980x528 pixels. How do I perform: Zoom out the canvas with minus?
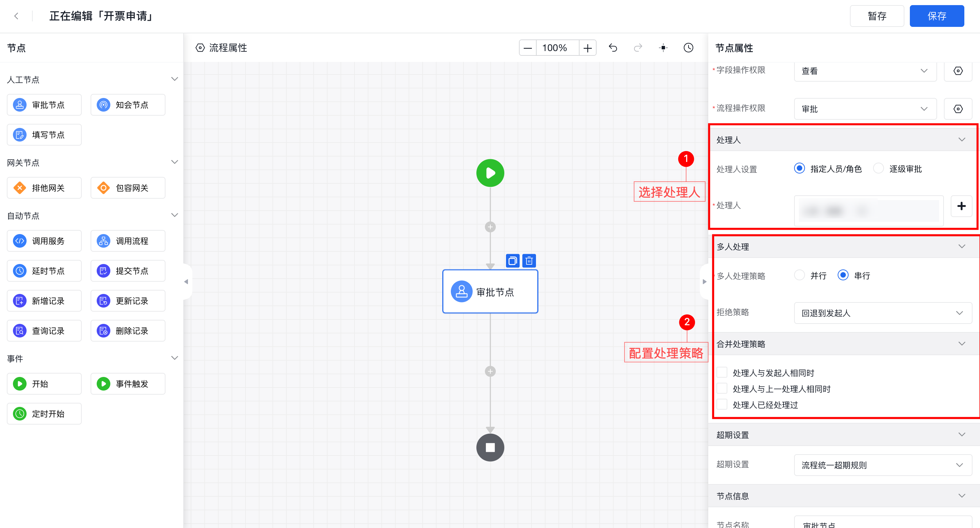tap(528, 48)
